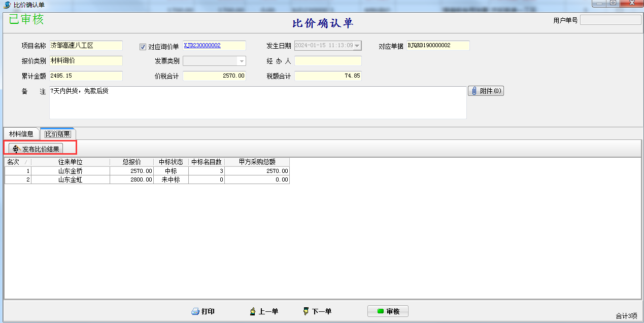The image size is (644, 323).
Task: Open attachments via the 附件 paperclip icon
Action: coord(474,91)
